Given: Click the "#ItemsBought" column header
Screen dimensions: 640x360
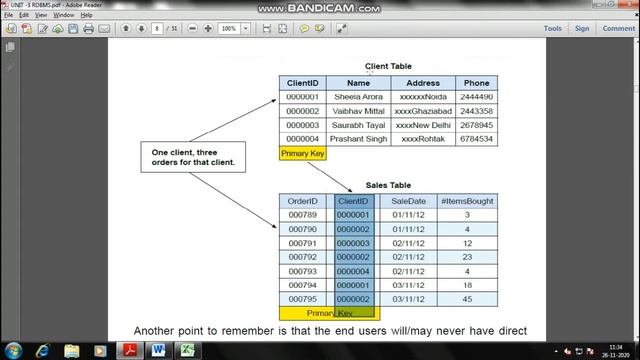Looking at the screenshot, I should point(467,201).
